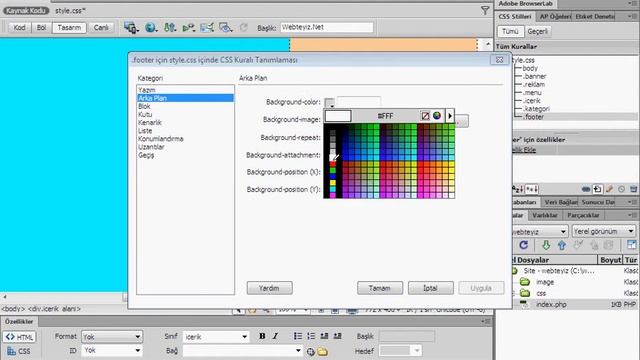Select the no-color strikethrough default icon
The image size is (640, 360).
[425, 116]
